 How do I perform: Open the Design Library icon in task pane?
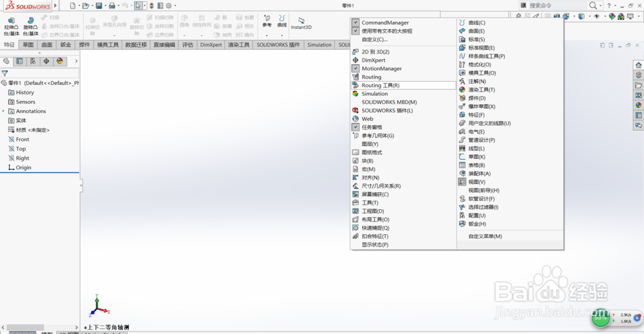pyautogui.click(x=638, y=75)
